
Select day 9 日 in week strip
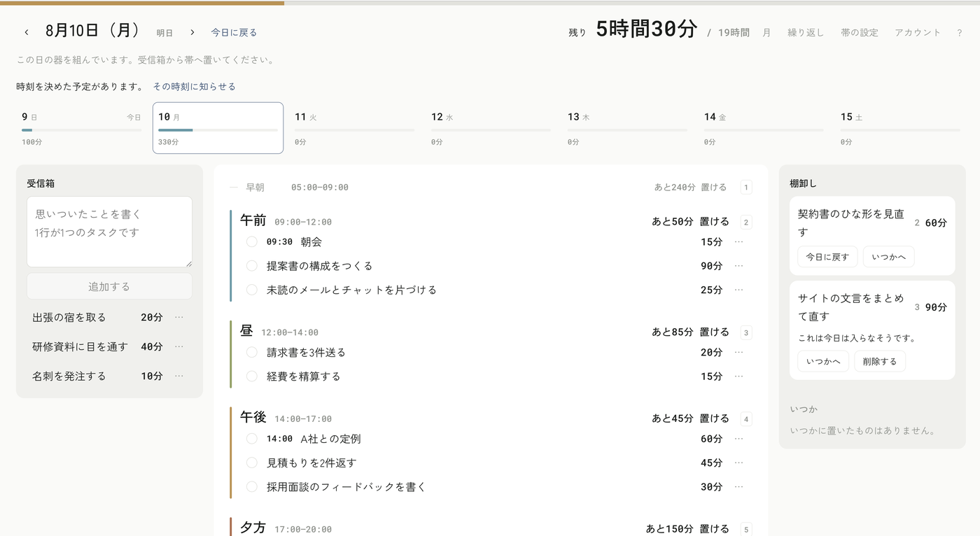[81, 128]
